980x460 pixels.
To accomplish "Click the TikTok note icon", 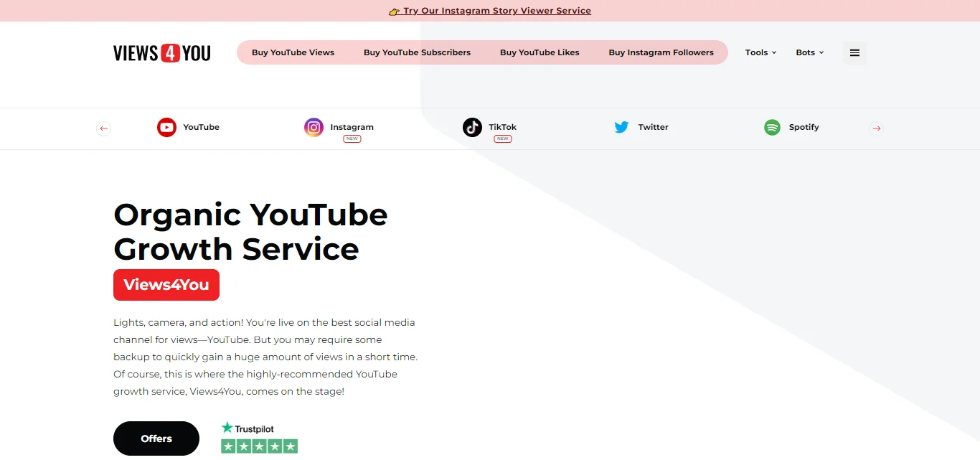I will (x=472, y=128).
